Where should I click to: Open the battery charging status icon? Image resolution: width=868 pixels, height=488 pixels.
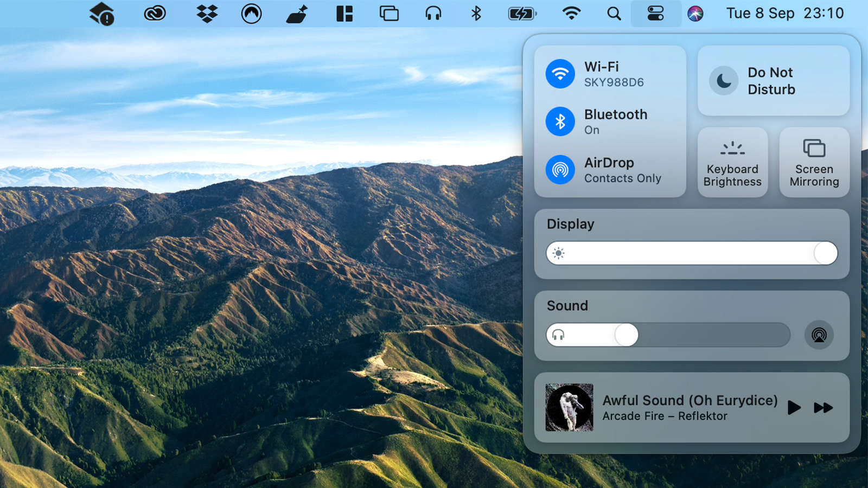coord(522,14)
